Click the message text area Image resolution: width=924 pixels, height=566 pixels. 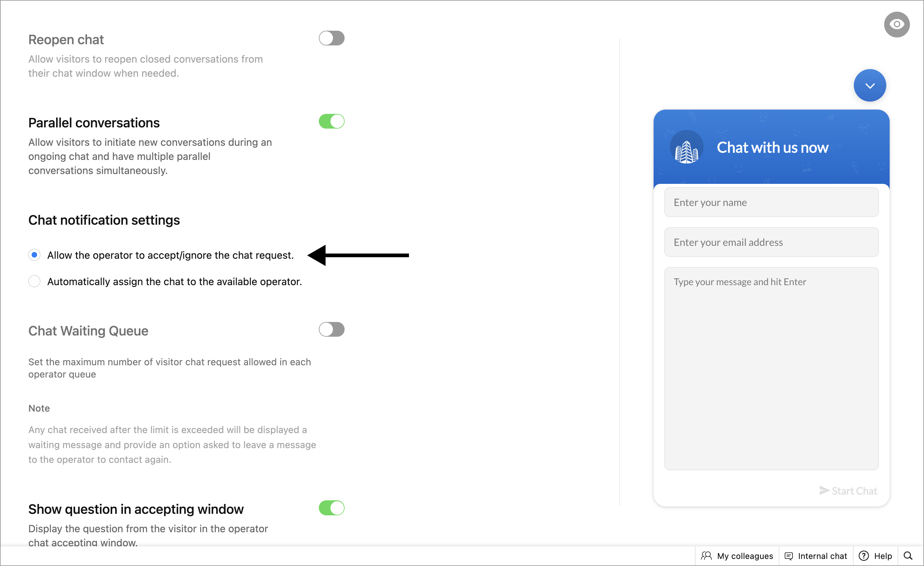point(771,368)
